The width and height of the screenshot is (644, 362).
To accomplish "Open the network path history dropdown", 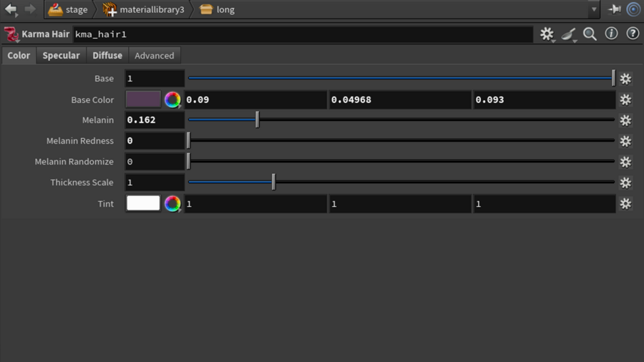I will tap(593, 9).
